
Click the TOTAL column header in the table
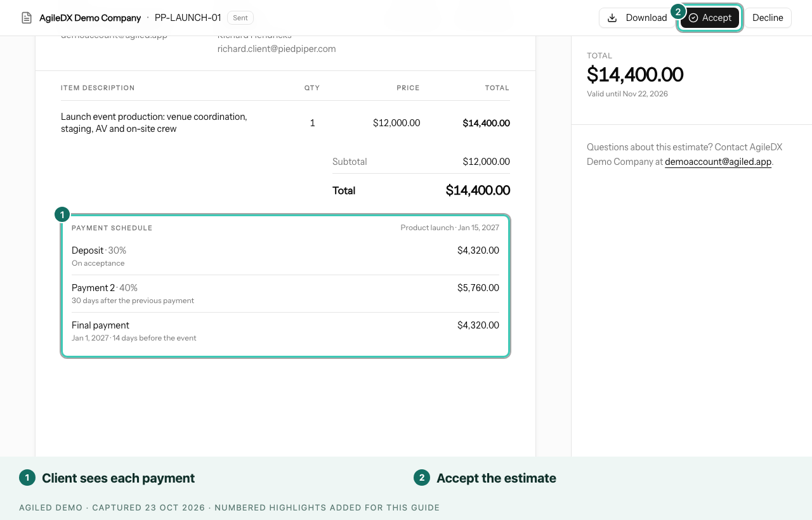coord(497,88)
